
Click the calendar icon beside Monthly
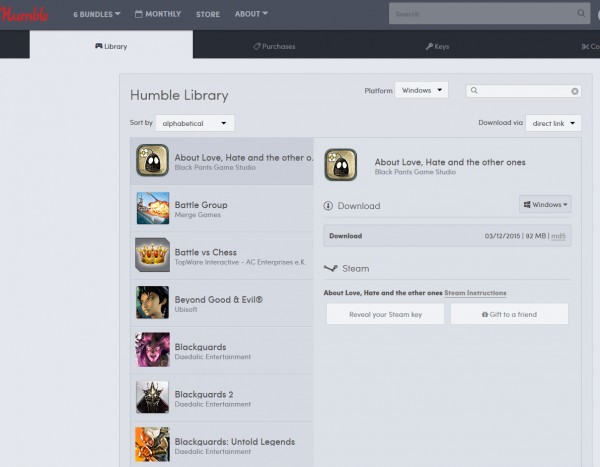tap(139, 14)
